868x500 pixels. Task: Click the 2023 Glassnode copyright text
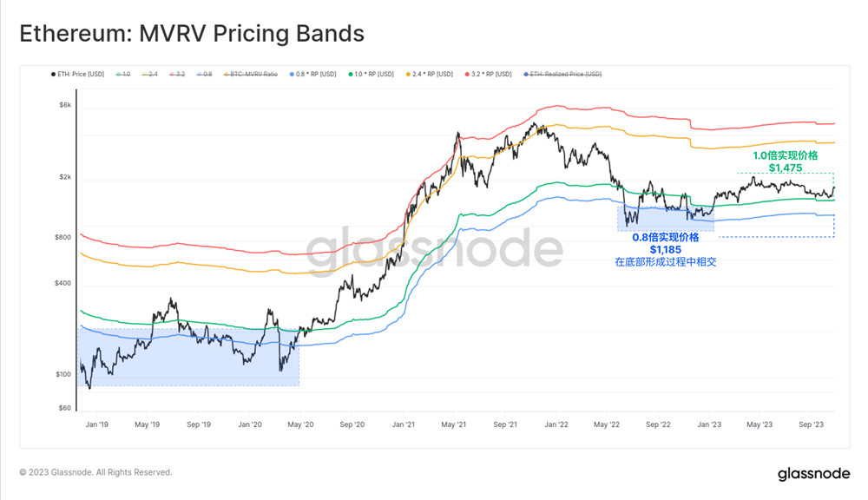coord(95,472)
